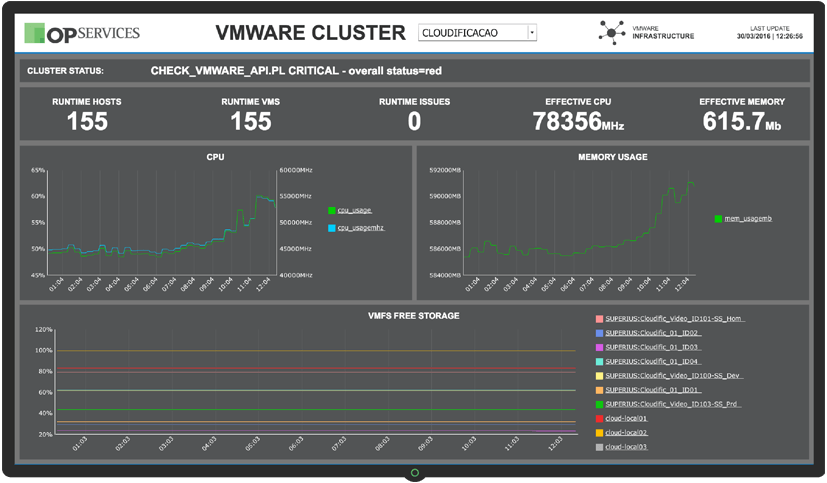This screenshot has width=827, height=483.
Task: Click yellow swatch for Cloudific_Video_ID100-SS_Dev
Action: [599, 375]
